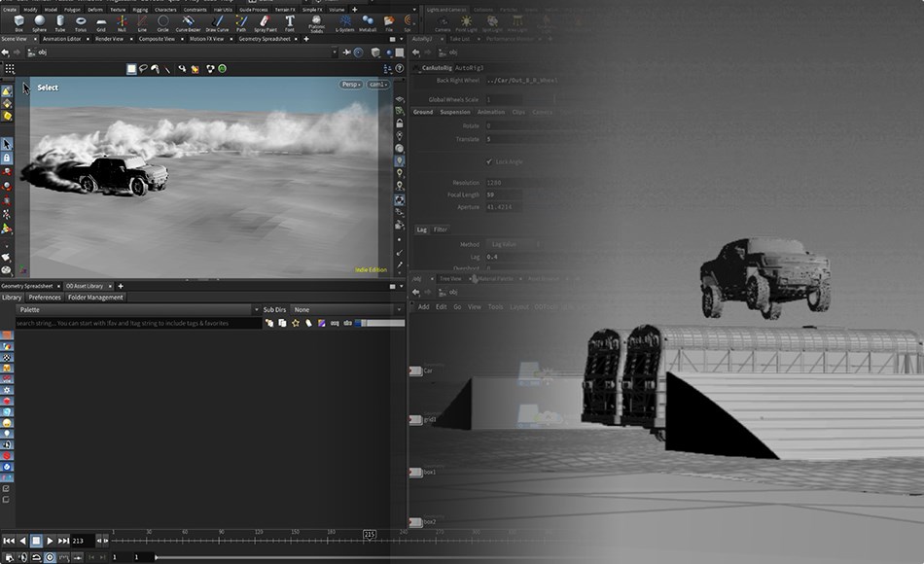Click the favorites star icon in asset library
924x564 pixels.
pos(296,323)
